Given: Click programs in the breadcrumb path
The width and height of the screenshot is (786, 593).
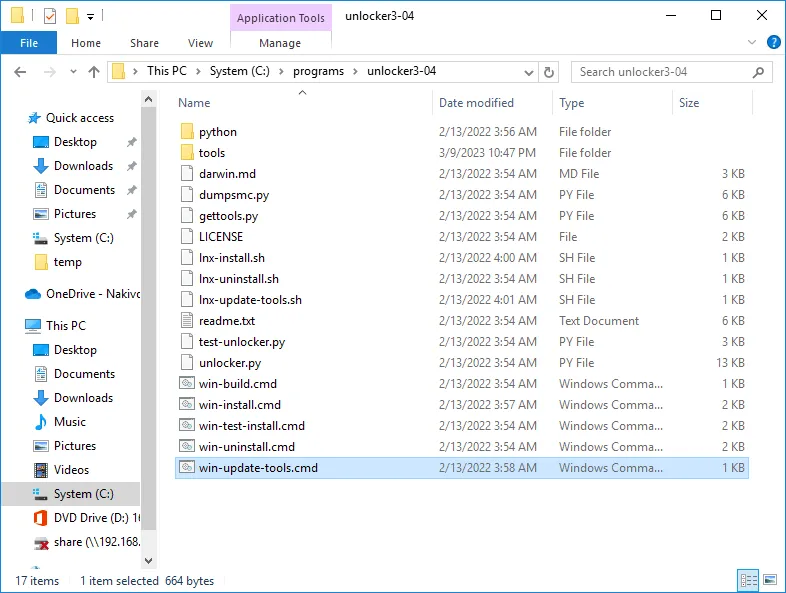Looking at the screenshot, I should click(x=319, y=71).
